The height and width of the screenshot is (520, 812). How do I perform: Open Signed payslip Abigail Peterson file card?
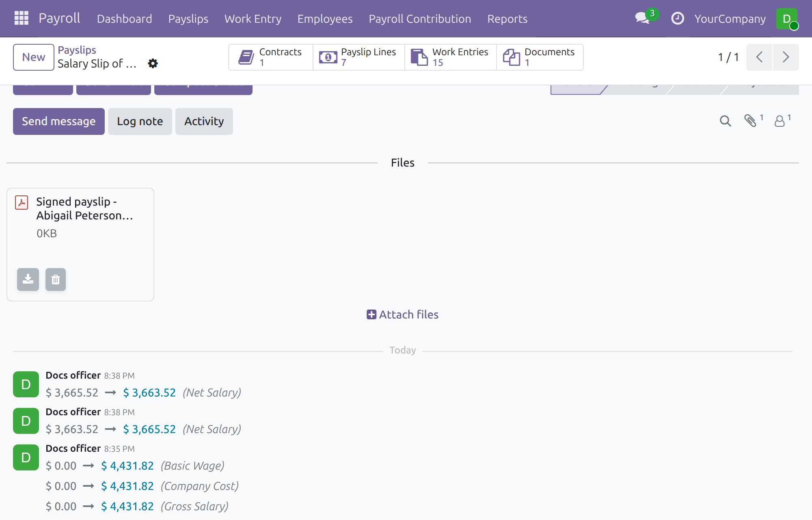[80, 245]
